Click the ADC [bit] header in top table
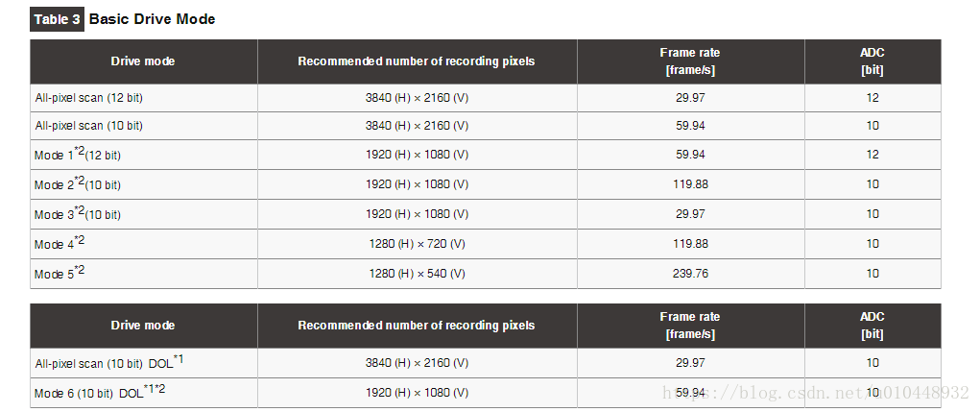The width and height of the screenshot is (980, 412). (x=872, y=61)
